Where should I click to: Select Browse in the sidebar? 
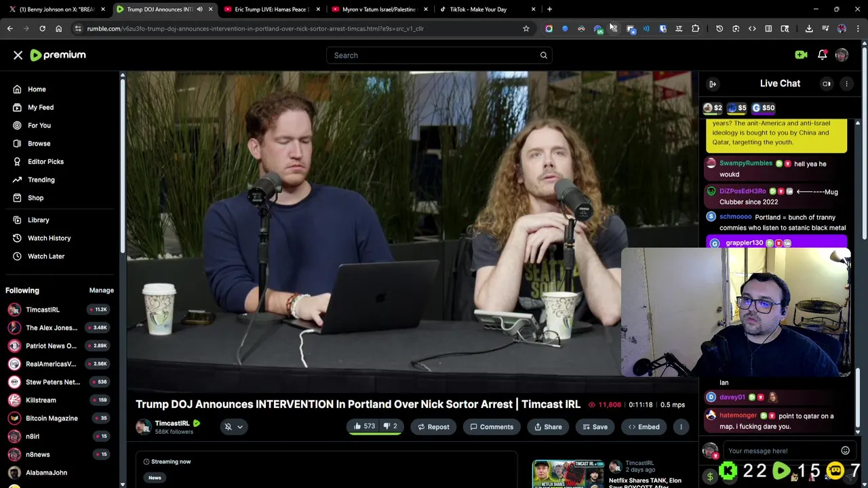click(x=39, y=144)
